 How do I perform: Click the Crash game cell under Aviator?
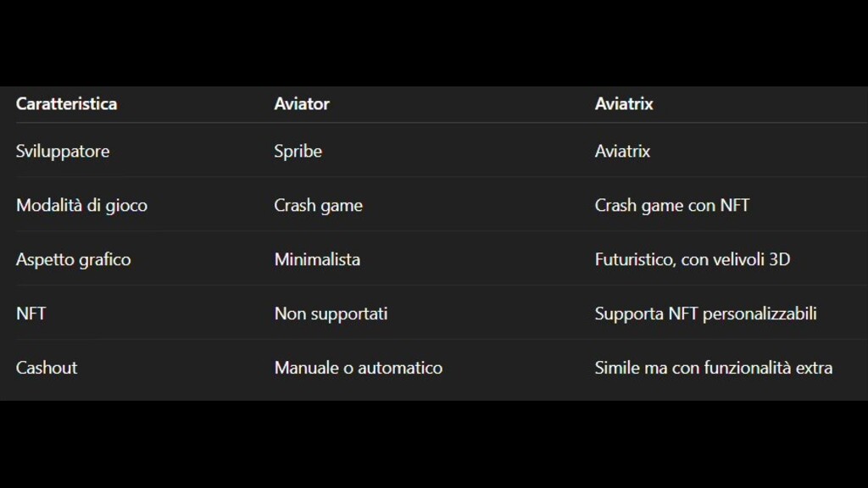(x=318, y=206)
